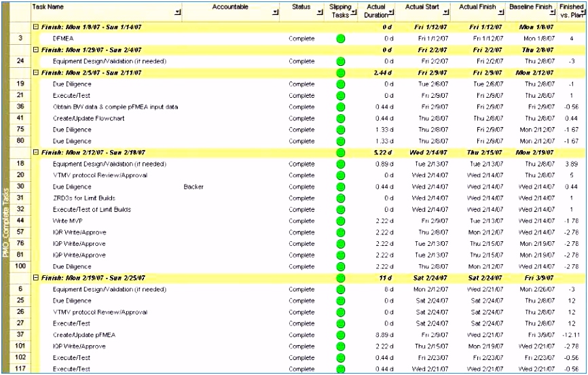The width and height of the screenshot is (588, 375).
Task: Click green indicator in row 75
Action: 340,130
